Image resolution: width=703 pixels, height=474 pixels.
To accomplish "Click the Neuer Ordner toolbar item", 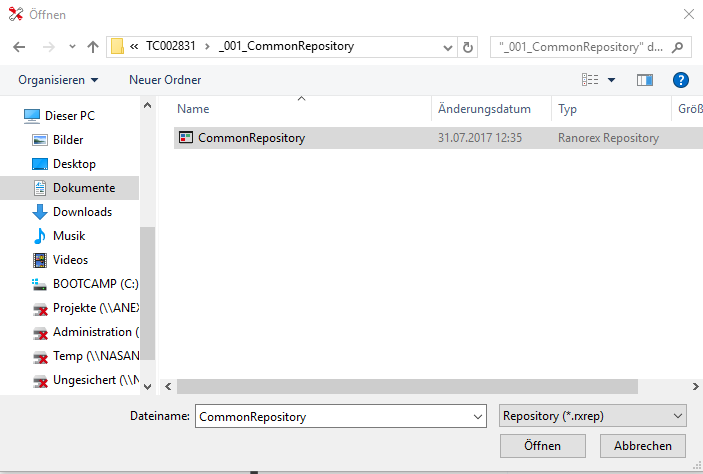I will tap(165, 79).
